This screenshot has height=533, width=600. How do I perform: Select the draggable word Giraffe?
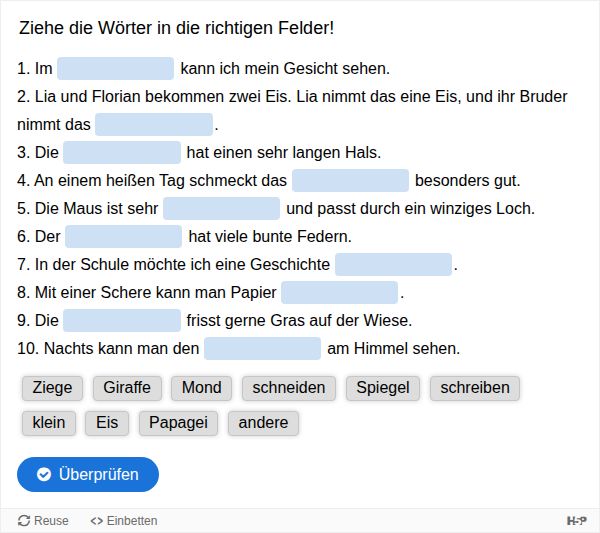(x=127, y=388)
